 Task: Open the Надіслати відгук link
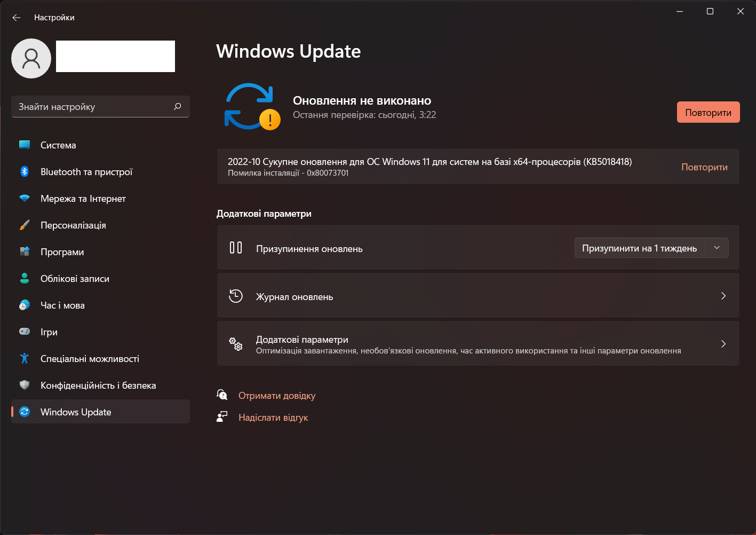pyautogui.click(x=273, y=418)
